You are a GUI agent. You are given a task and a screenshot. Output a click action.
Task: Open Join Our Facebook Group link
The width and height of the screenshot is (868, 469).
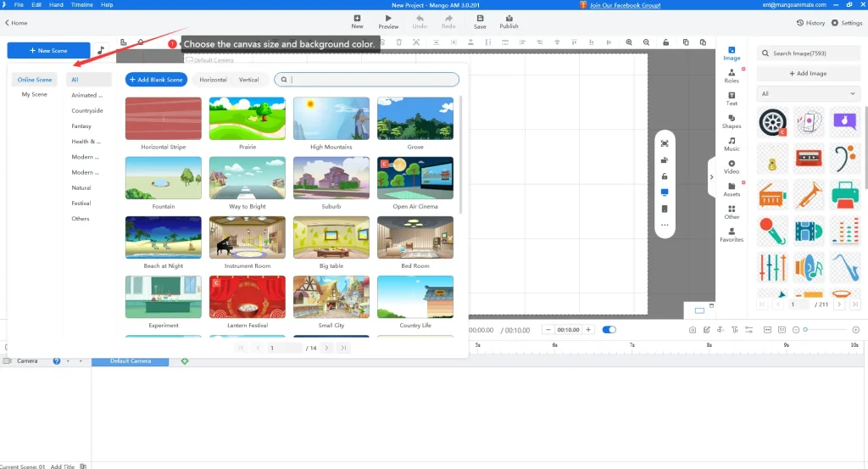click(x=625, y=5)
